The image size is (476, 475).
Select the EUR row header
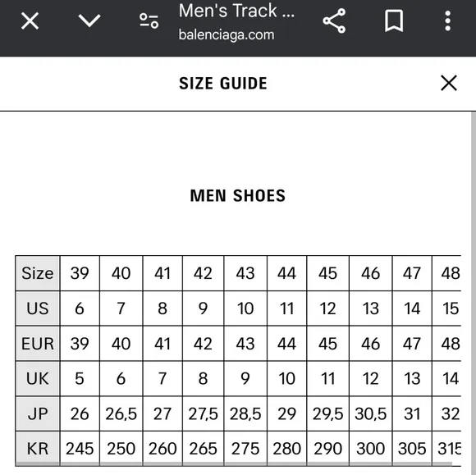coord(38,344)
